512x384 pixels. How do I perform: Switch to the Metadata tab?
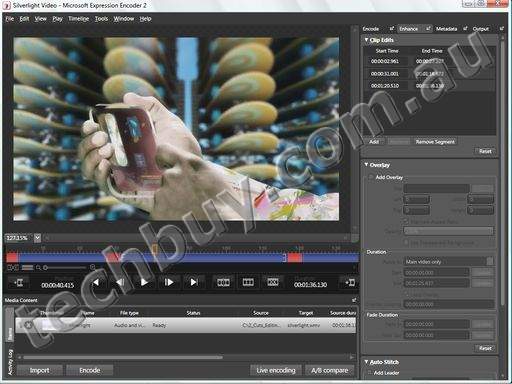tap(446, 29)
